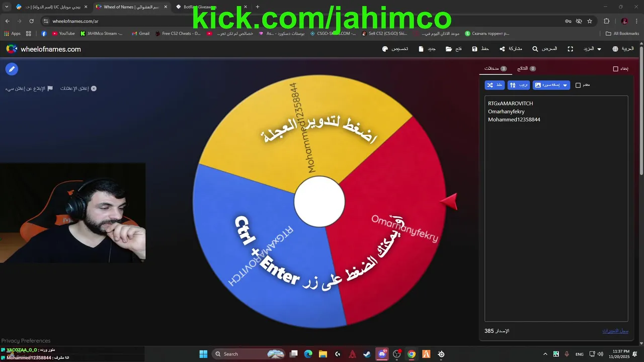Enable the متقدم (Advanced) checkbox
The width and height of the screenshot is (644, 362).
tap(578, 85)
